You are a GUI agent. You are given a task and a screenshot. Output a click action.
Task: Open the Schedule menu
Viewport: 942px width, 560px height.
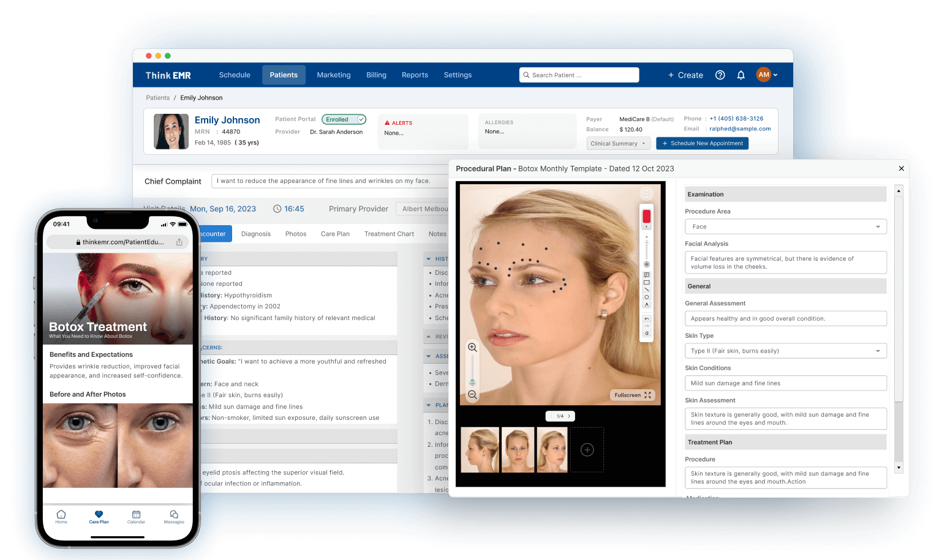(235, 75)
